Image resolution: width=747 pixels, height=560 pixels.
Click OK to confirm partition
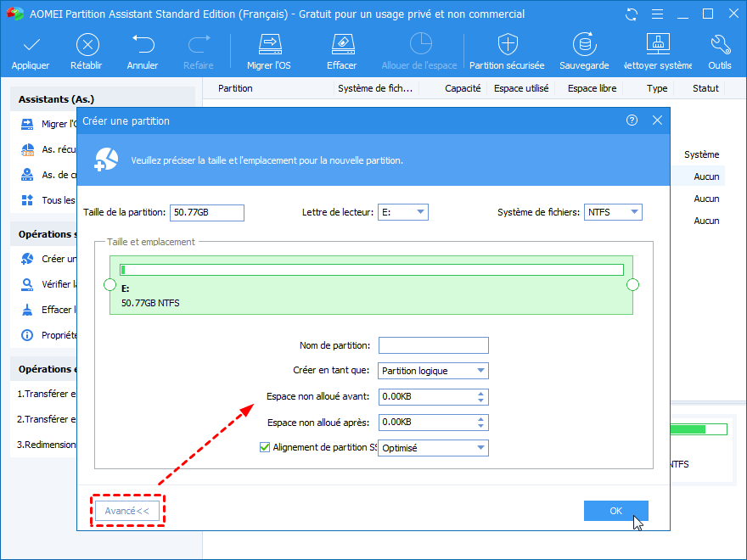coord(616,511)
